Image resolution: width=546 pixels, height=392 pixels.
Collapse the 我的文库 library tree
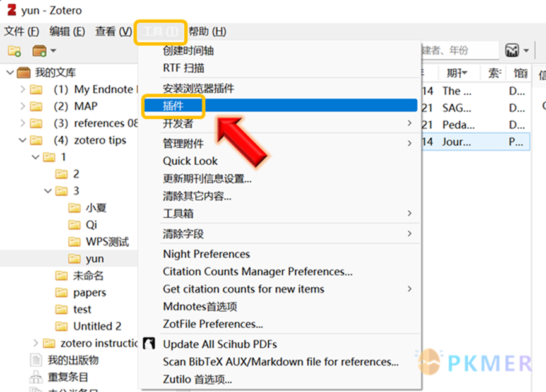click(10, 73)
